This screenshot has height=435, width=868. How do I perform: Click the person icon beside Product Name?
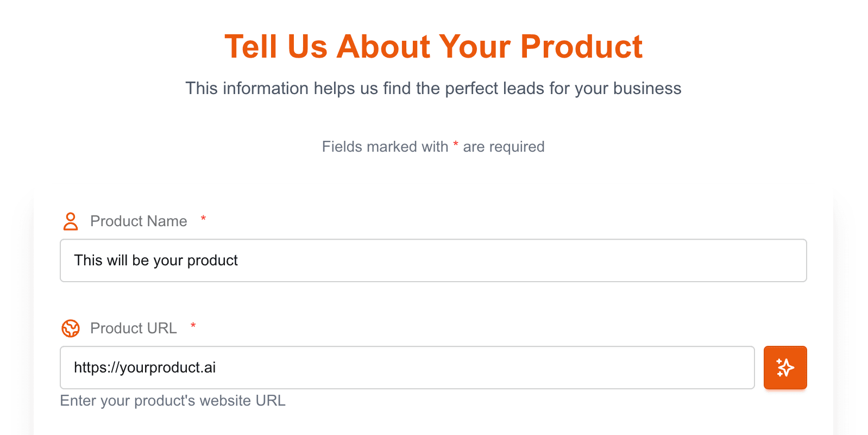(x=71, y=221)
